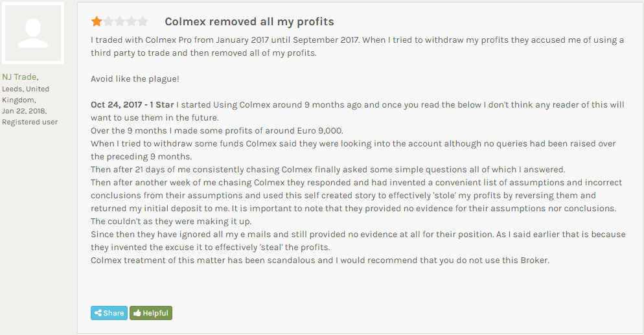Click the "Colmex removed all my profits" title
This screenshot has height=335, width=644.
[249, 22]
